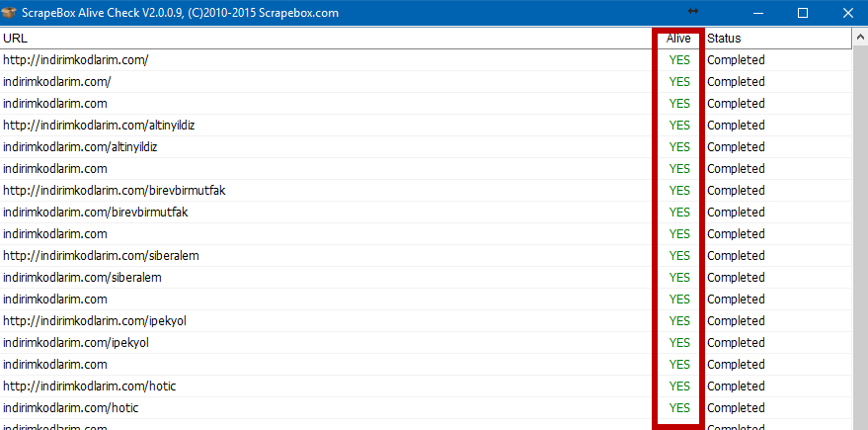Click YES for indirimkodlarim.com/altinyildiz without http
Viewport: 868px width, 430px height.
pyautogui.click(x=679, y=147)
